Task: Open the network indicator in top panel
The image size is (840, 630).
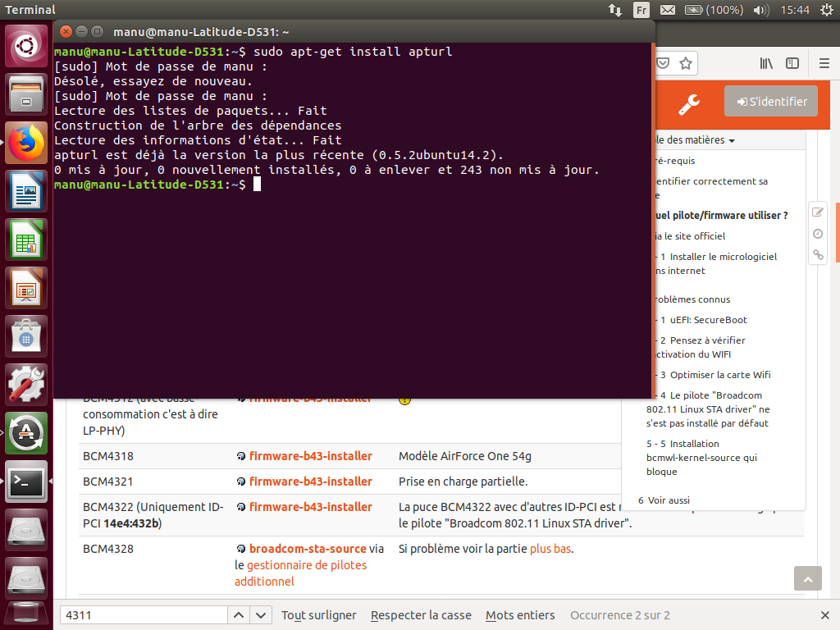Action: (x=615, y=10)
